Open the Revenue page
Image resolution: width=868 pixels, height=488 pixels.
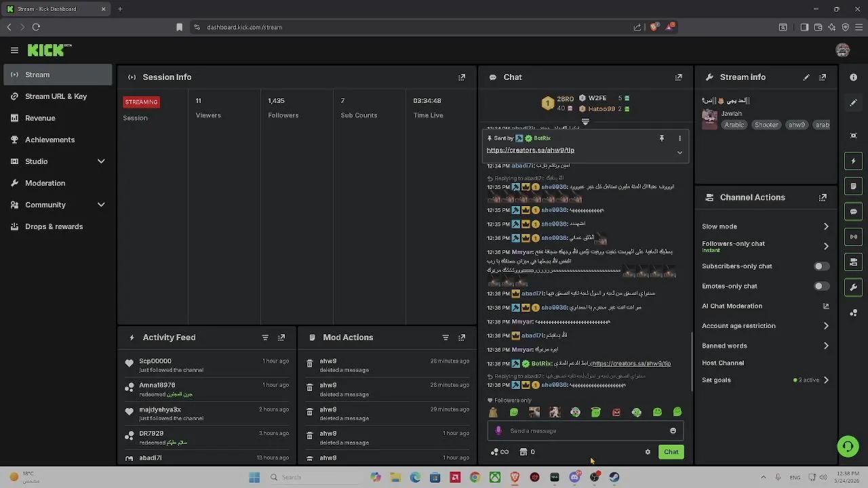click(58, 118)
